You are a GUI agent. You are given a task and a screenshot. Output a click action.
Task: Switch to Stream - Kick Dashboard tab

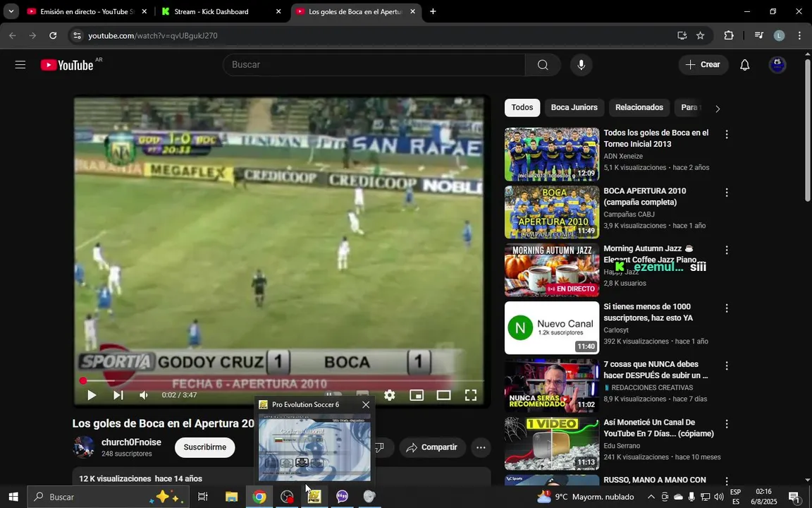point(211,11)
